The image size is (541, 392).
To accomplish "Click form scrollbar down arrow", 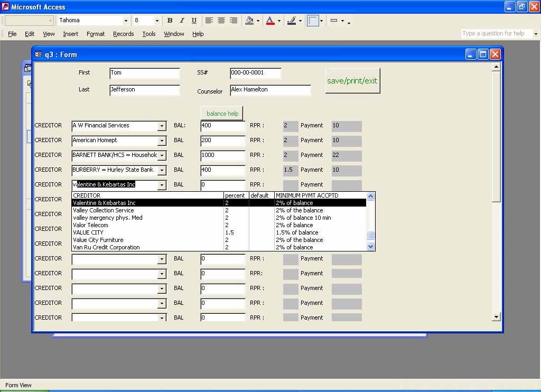I will (496, 317).
